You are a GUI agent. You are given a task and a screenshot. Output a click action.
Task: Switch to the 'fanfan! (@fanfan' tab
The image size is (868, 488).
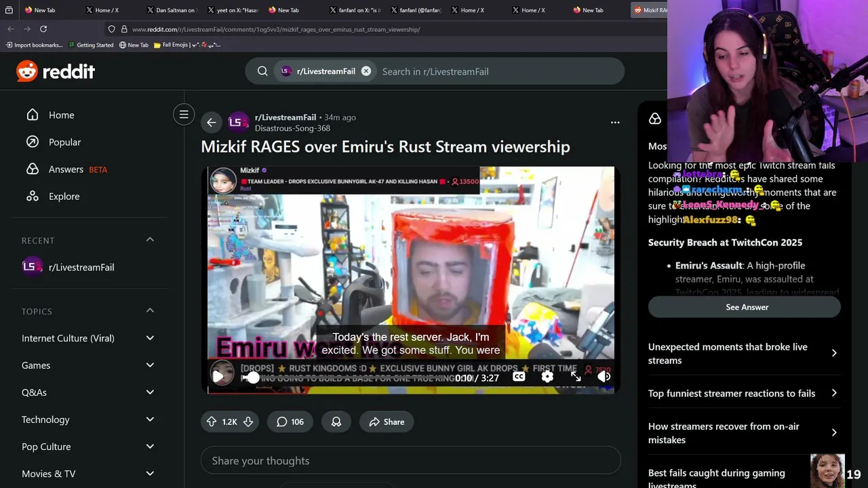click(415, 10)
